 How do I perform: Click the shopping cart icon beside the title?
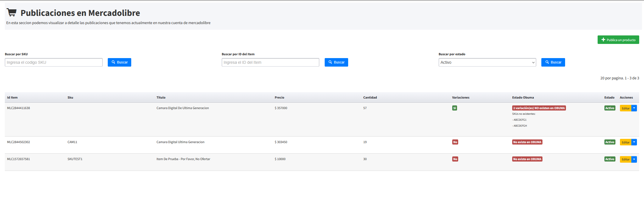point(12,12)
